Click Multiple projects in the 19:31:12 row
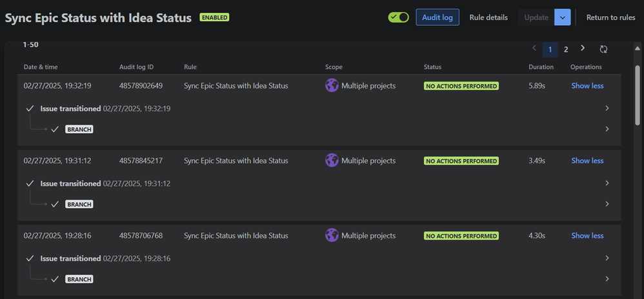 tap(368, 161)
